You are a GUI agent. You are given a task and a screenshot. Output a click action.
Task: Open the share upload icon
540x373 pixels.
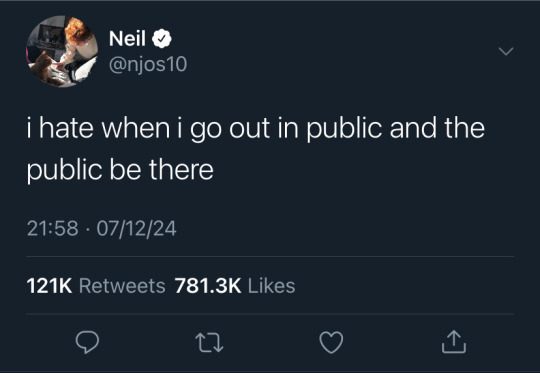coord(454,342)
